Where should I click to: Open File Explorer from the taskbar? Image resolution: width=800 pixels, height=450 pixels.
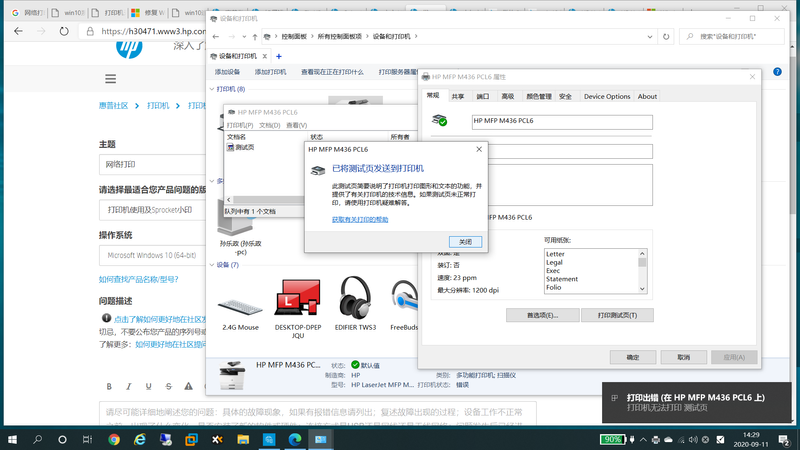click(x=243, y=439)
